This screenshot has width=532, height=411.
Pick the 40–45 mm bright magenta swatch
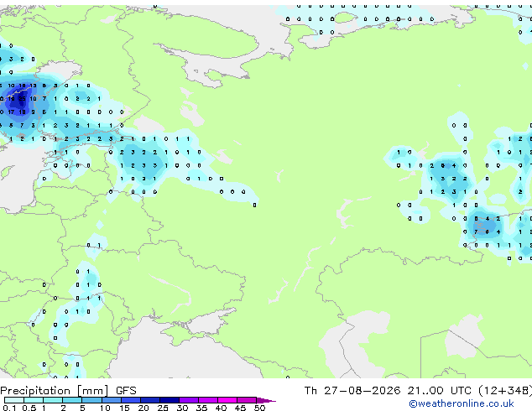point(227,400)
